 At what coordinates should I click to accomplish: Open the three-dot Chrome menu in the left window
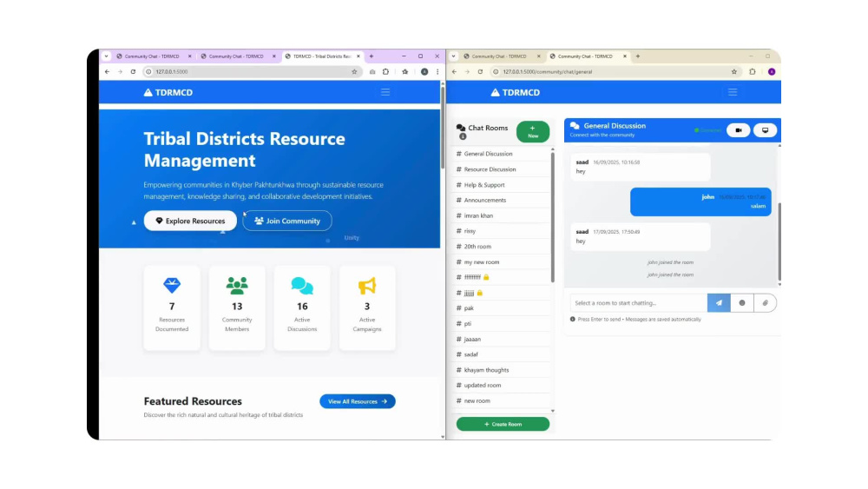tap(437, 71)
